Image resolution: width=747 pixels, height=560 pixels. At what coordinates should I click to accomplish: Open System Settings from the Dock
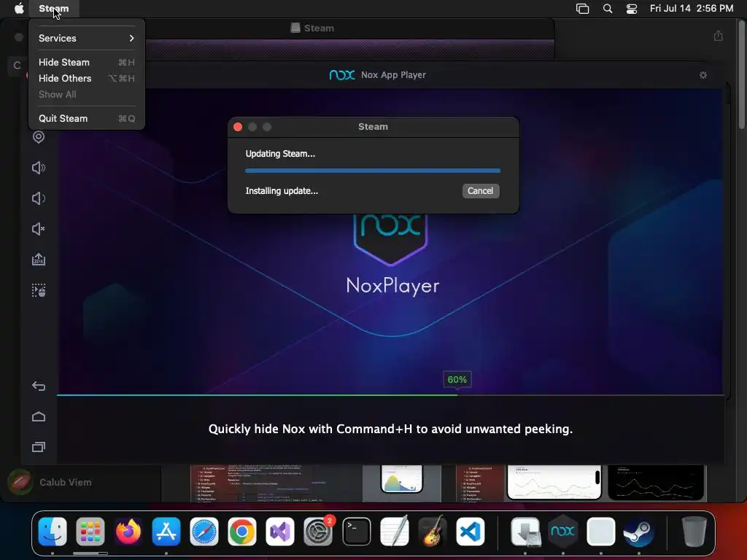pyautogui.click(x=318, y=532)
